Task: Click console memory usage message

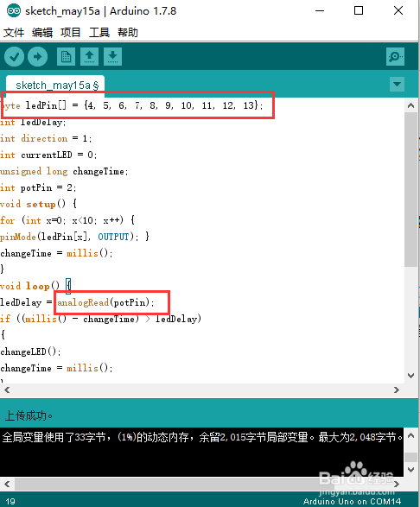Action: pos(202,438)
